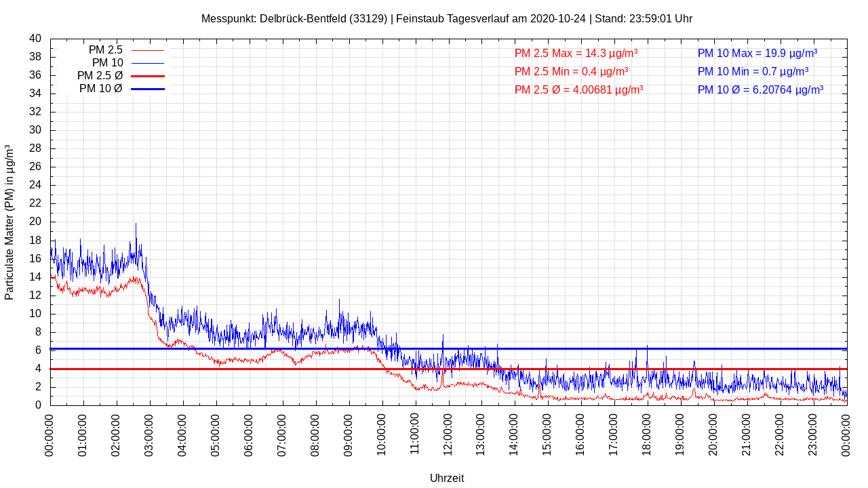Select the PM 2.5 Max = 14.3 µg/m³ text
Screen dimensions: 868x488
[576, 54]
